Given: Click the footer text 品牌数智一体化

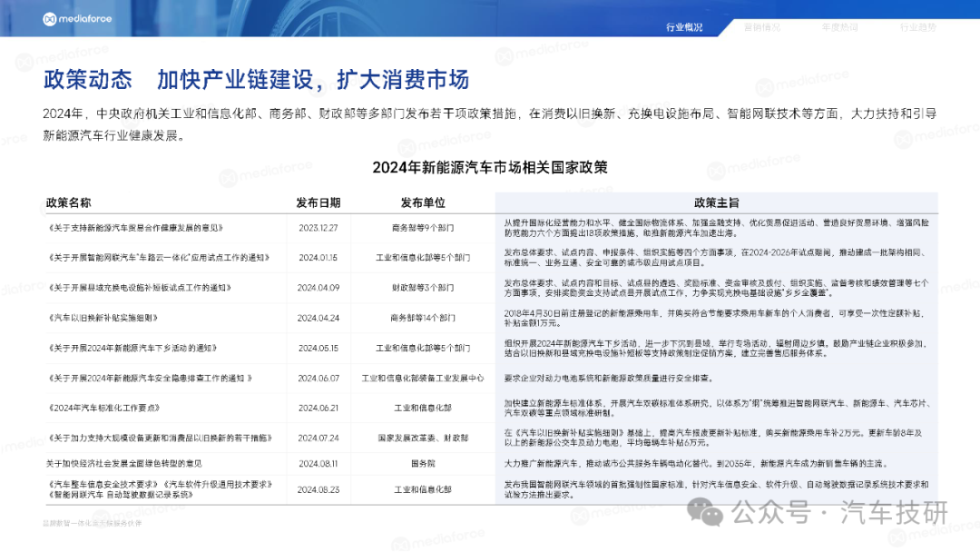Looking at the screenshot, I should tap(92, 523).
